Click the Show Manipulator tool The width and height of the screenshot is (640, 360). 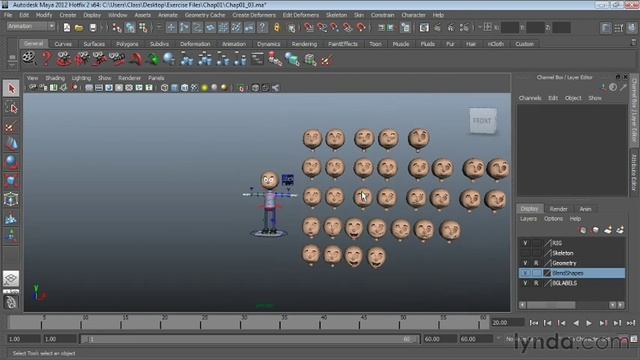coord(11,236)
